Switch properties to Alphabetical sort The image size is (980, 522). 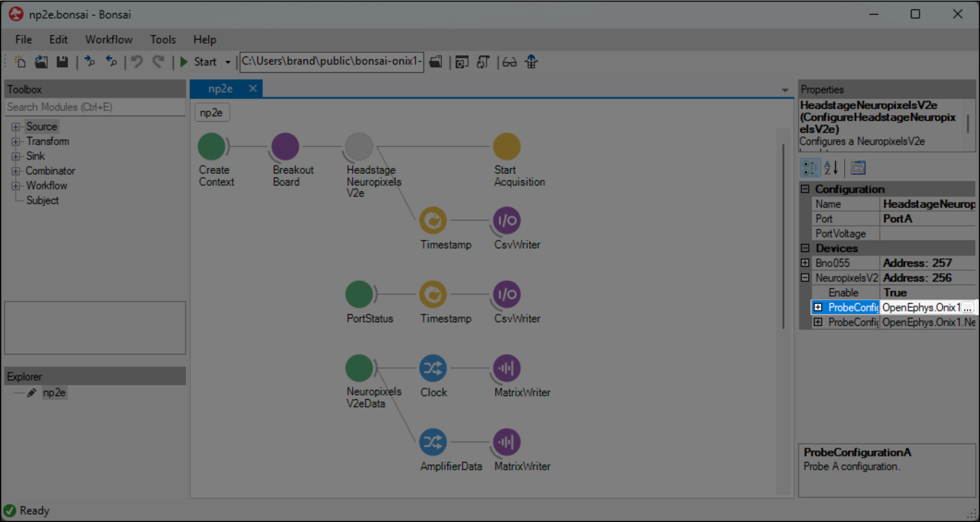[831, 168]
